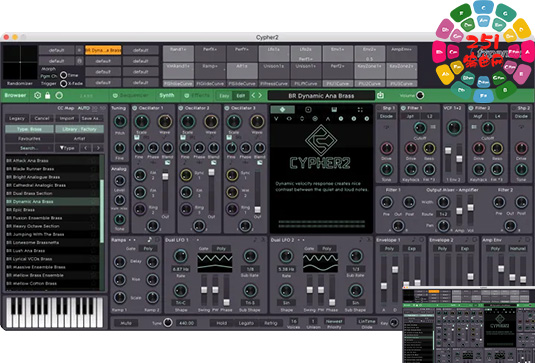Select preset BR Blade Runner Brass
Image resolution: width=535 pixels, height=363 pixels.
point(52,169)
